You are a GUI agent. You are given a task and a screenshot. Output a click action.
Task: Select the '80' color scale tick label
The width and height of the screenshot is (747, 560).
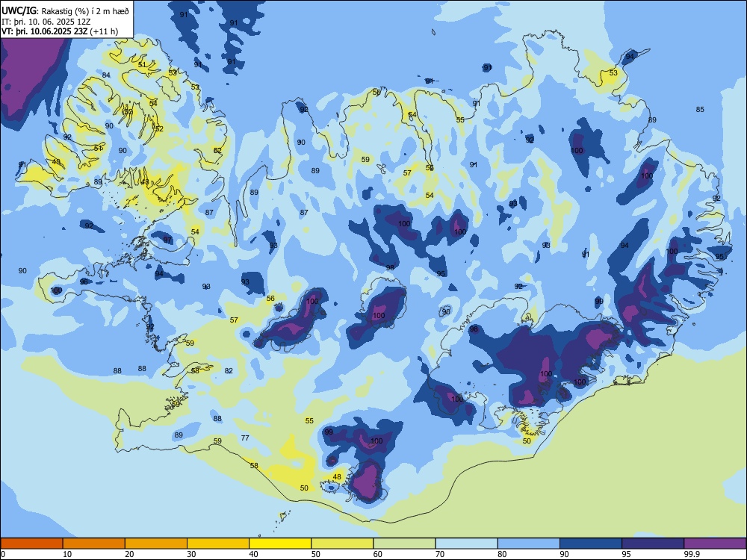pyautogui.click(x=502, y=554)
